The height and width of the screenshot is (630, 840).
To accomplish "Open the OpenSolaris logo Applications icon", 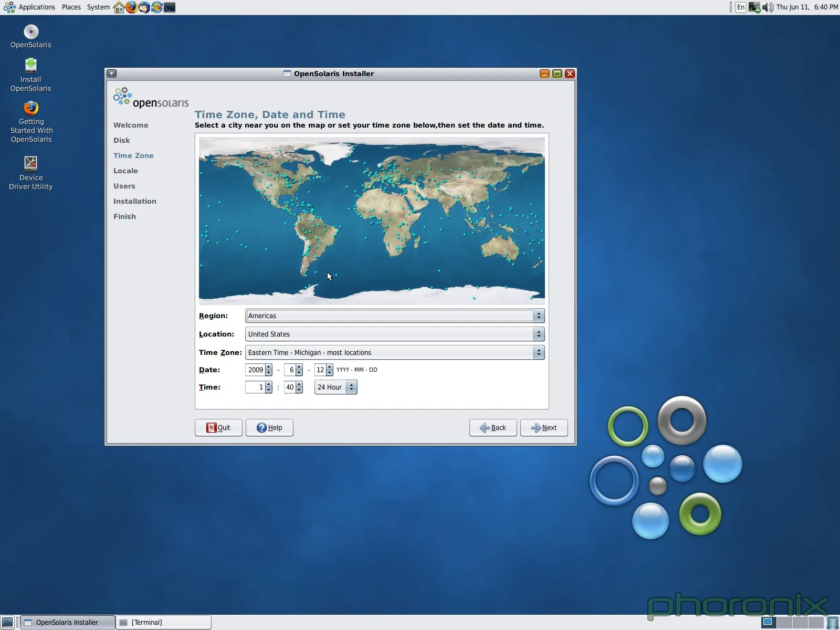I will coord(9,7).
